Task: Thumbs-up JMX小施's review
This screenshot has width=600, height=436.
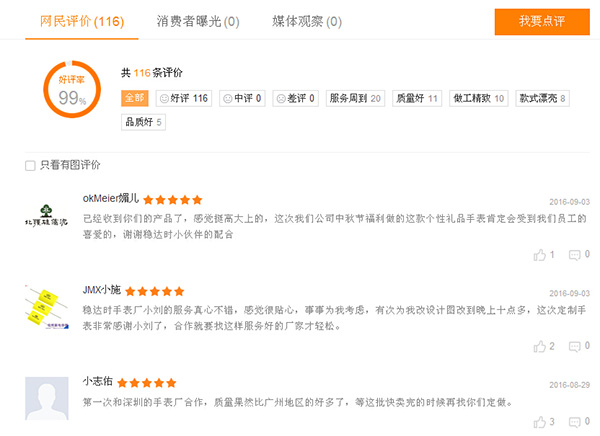Action: [x=543, y=346]
